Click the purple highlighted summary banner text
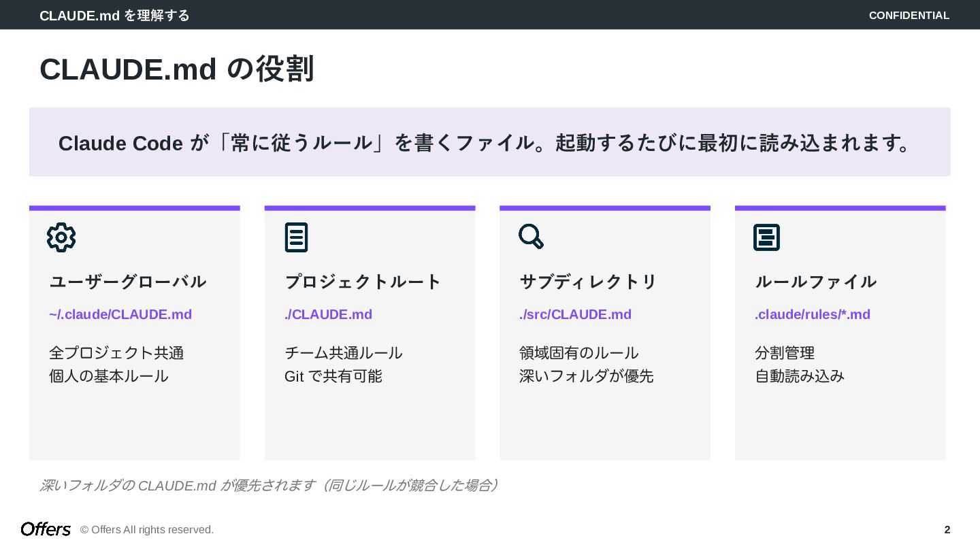Viewport: 980px width, 551px height. point(484,143)
